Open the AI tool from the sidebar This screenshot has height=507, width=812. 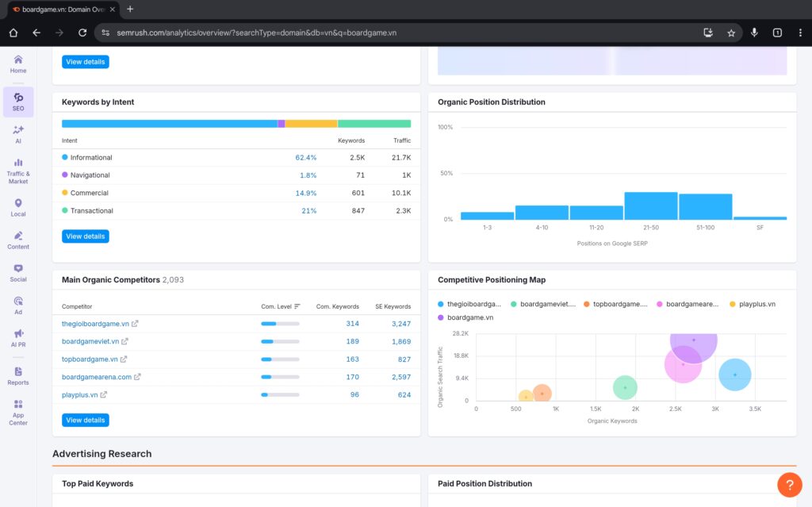coord(17,135)
